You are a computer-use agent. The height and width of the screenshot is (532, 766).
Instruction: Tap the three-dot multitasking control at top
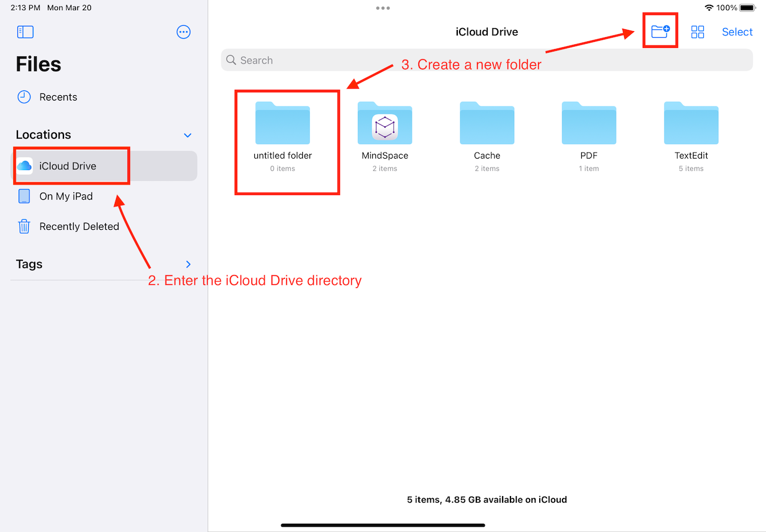(383, 8)
